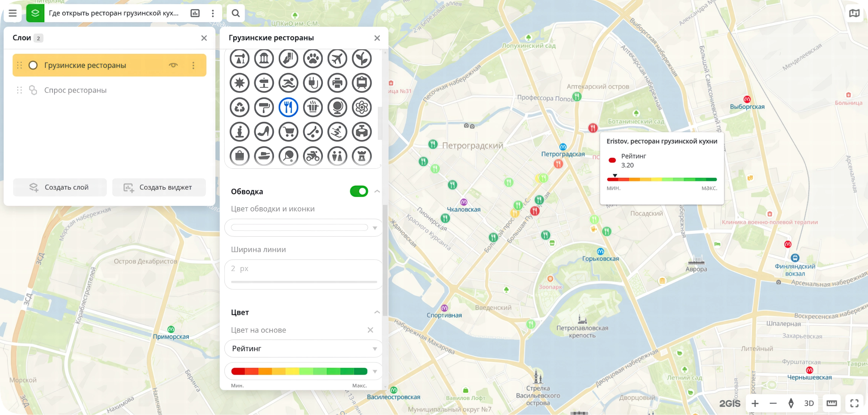The height and width of the screenshot is (415, 868).
Task: Select the restroom marker icon
Action: coord(337,156)
